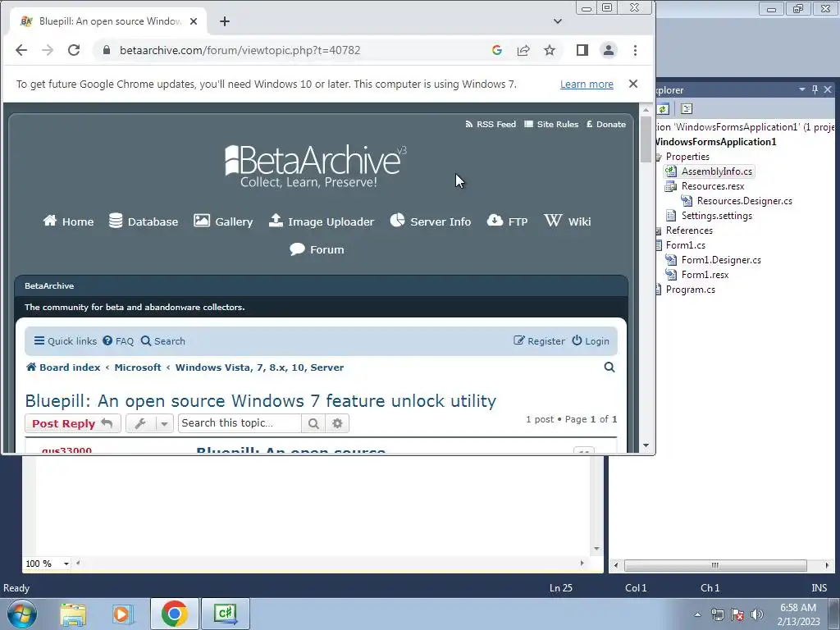
Task: Toggle Chrome side panel icon
Action: (582, 50)
